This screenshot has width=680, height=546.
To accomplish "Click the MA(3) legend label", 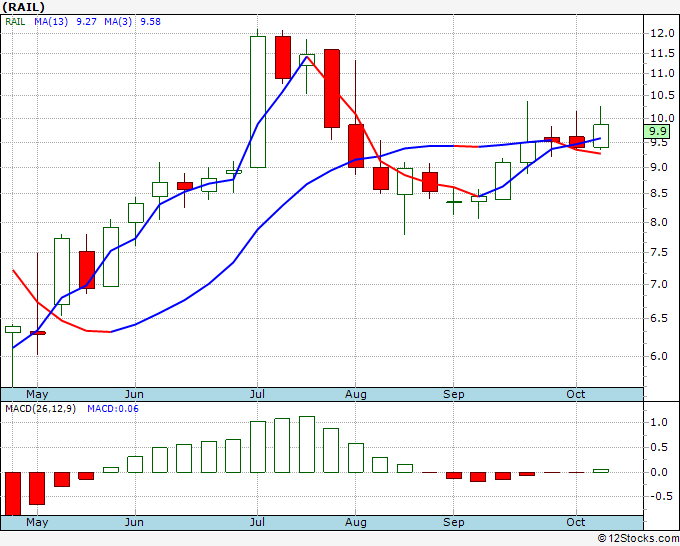I will [118, 22].
